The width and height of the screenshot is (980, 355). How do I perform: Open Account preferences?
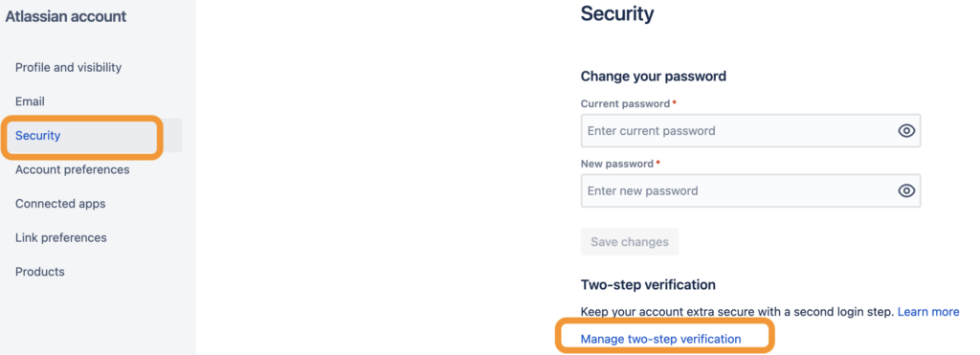coord(73,169)
